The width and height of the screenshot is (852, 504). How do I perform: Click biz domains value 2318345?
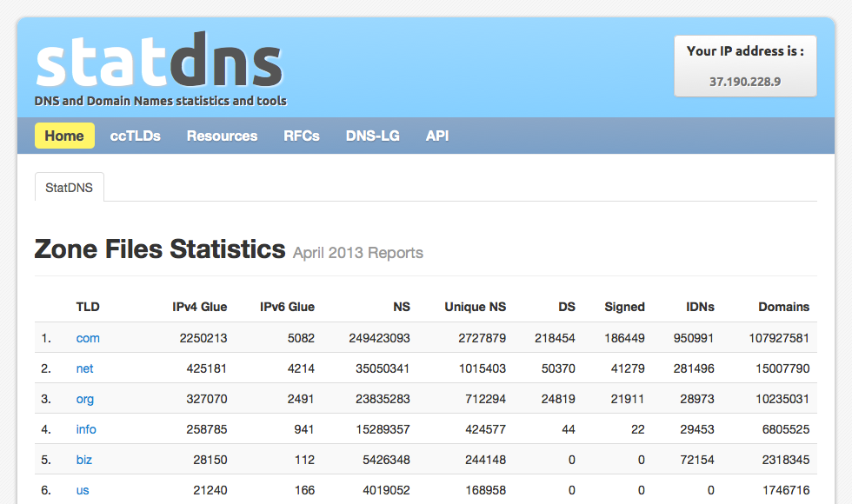(786, 460)
